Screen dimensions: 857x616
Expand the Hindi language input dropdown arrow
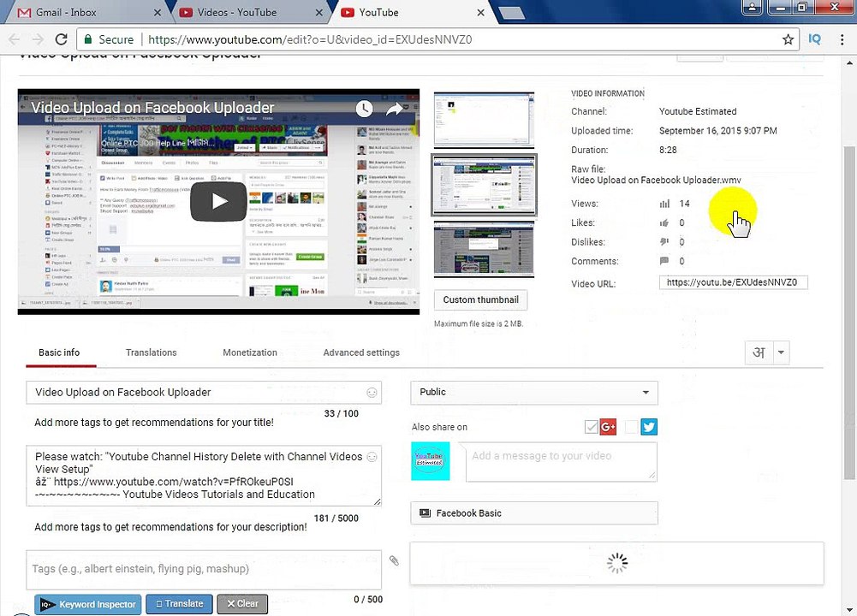pos(781,352)
